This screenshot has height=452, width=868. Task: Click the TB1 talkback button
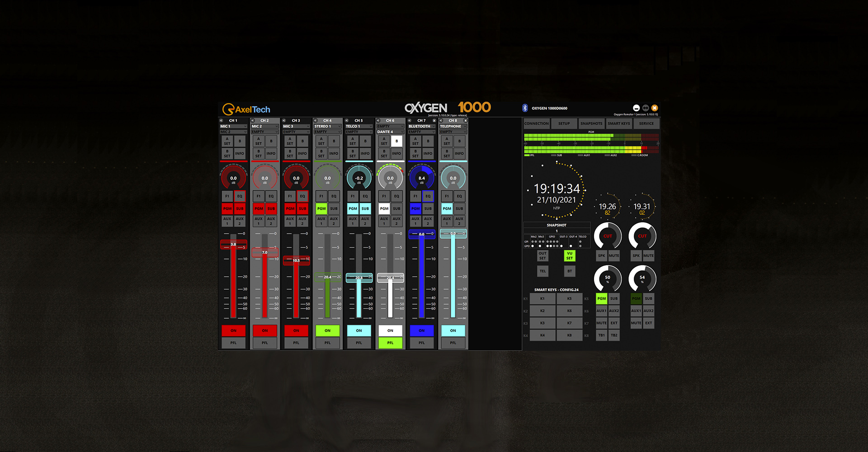pyautogui.click(x=602, y=335)
